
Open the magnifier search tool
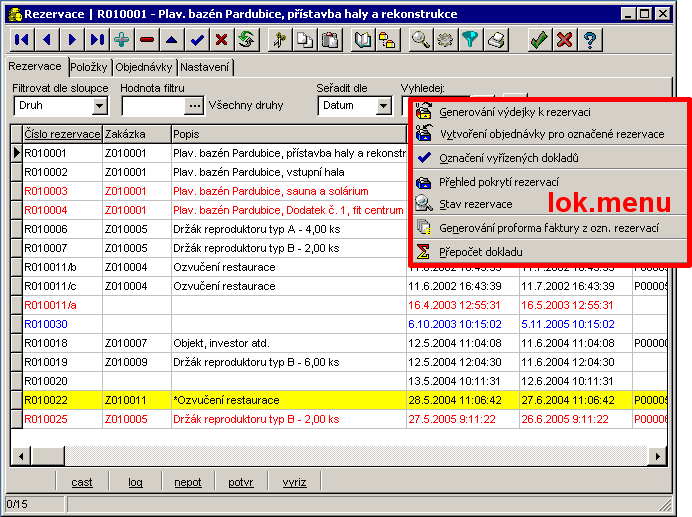[x=421, y=40]
